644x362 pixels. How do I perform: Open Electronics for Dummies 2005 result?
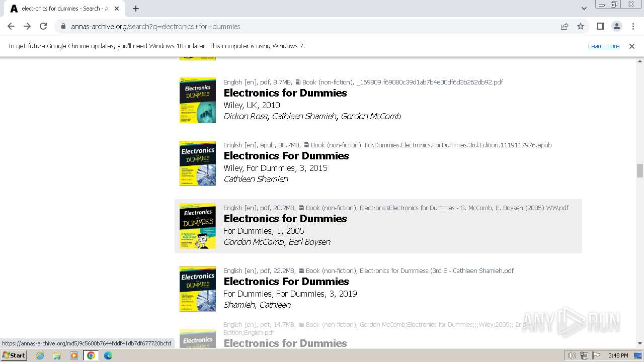(285, 219)
